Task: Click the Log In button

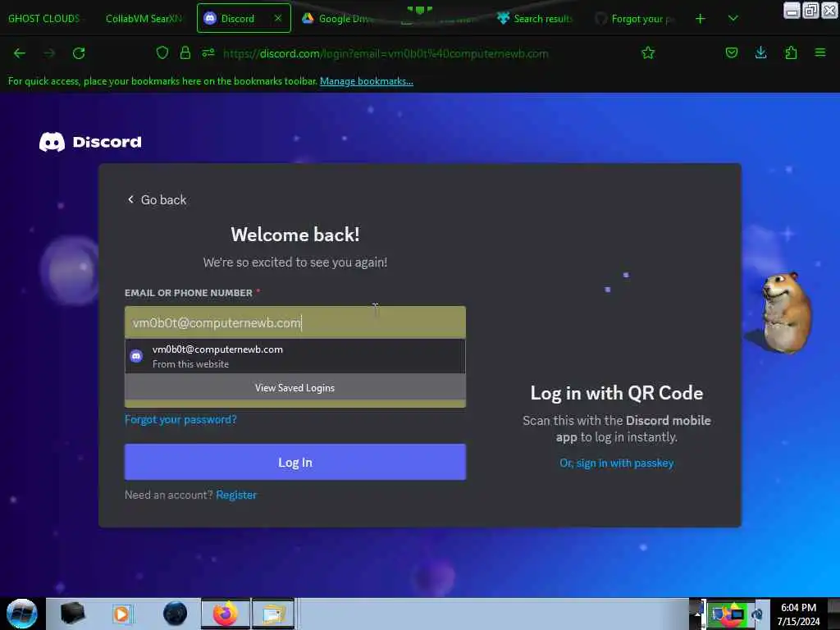Action: coord(295,462)
